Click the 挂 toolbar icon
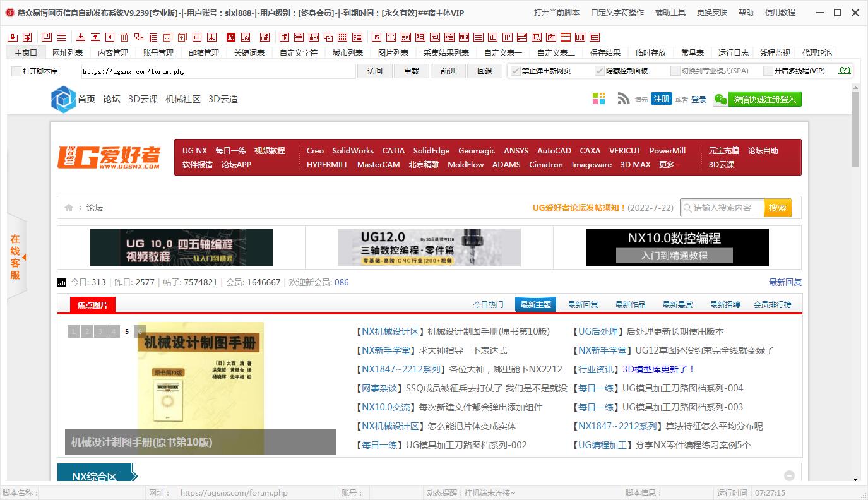This screenshot has width=868, height=500. point(357,37)
